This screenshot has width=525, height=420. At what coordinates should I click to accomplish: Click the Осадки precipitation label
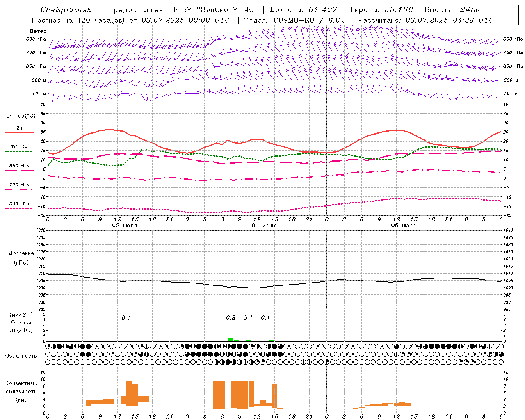21,322
